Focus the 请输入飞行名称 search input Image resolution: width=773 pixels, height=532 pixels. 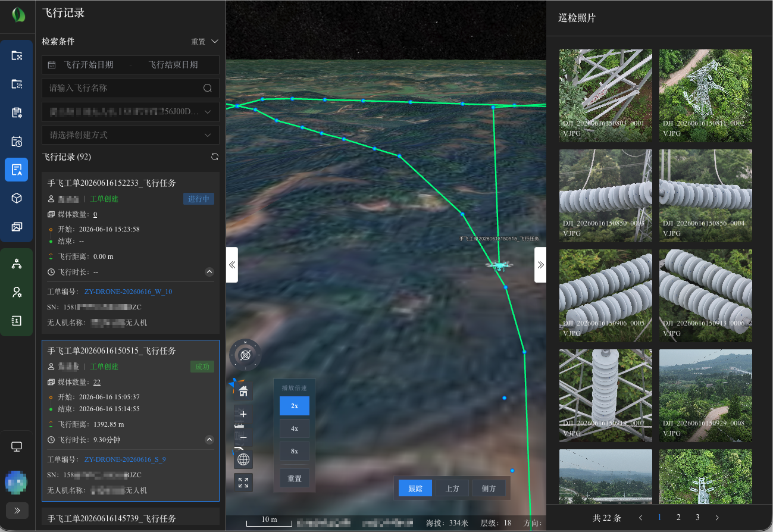pos(130,88)
